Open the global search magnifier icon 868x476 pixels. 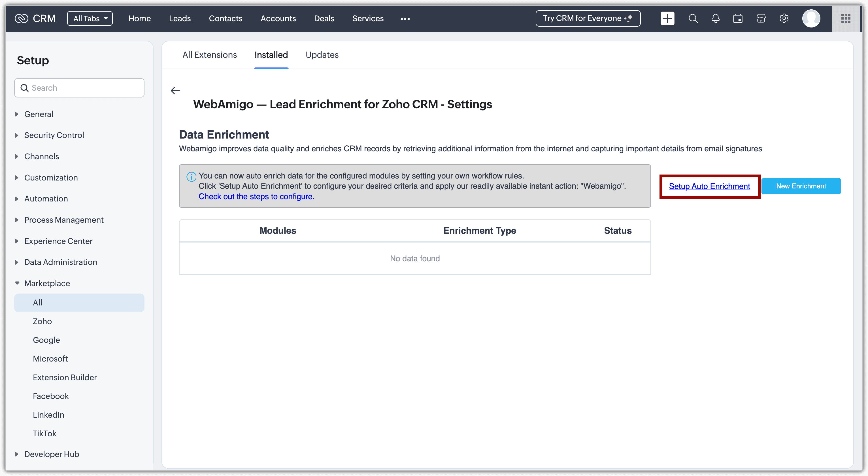[x=693, y=18]
